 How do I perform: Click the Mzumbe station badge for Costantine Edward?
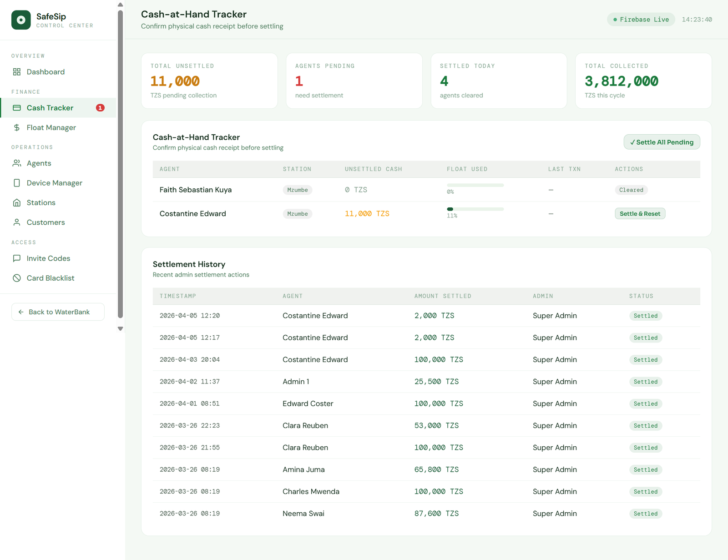click(298, 214)
